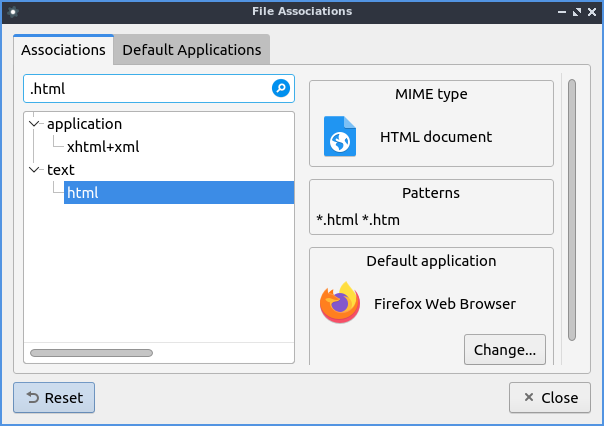604x426 pixels.
Task: Open the window menu icon in the title bar
Action: pos(13,11)
